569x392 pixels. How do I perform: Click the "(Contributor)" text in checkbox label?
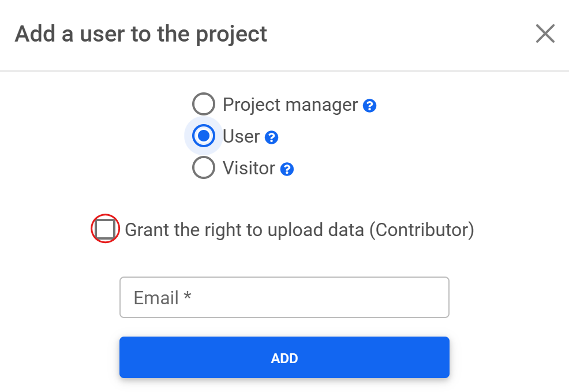tap(421, 230)
